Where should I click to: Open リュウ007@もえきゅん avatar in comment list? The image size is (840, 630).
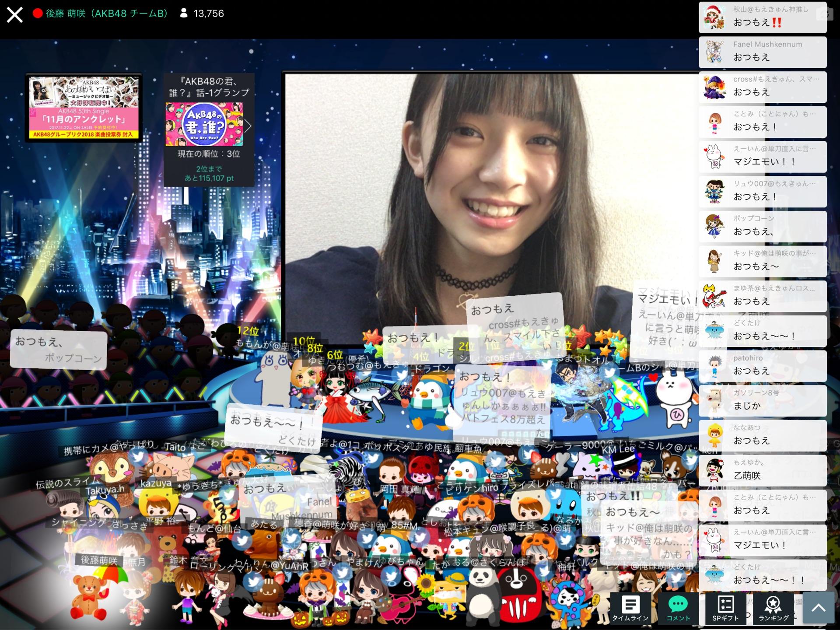[714, 191]
